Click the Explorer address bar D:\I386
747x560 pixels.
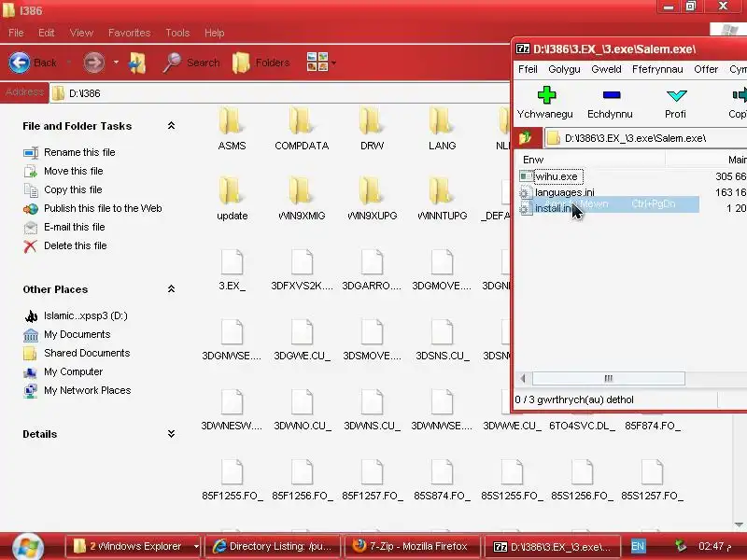pos(279,93)
